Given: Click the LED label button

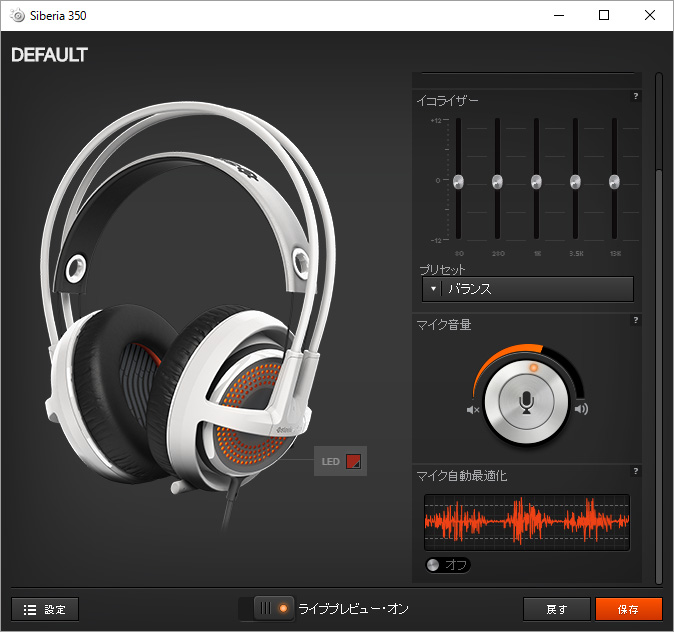Looking at the screenshot, I should (x=331, y=461).
